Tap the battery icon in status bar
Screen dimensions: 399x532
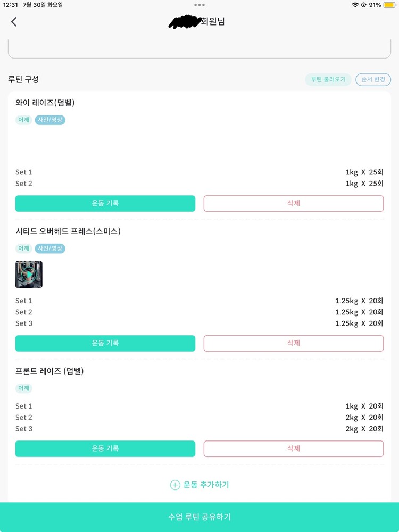pos(389,5)
